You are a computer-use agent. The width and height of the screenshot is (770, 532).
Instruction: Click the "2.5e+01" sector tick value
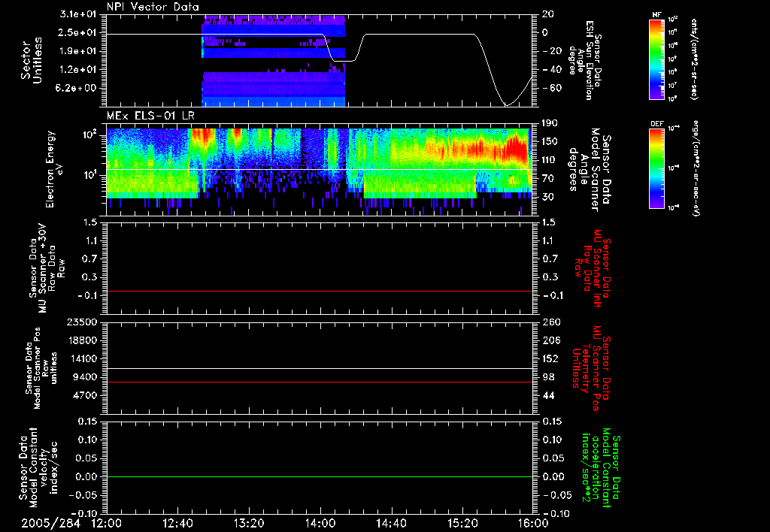coord(78,32)
